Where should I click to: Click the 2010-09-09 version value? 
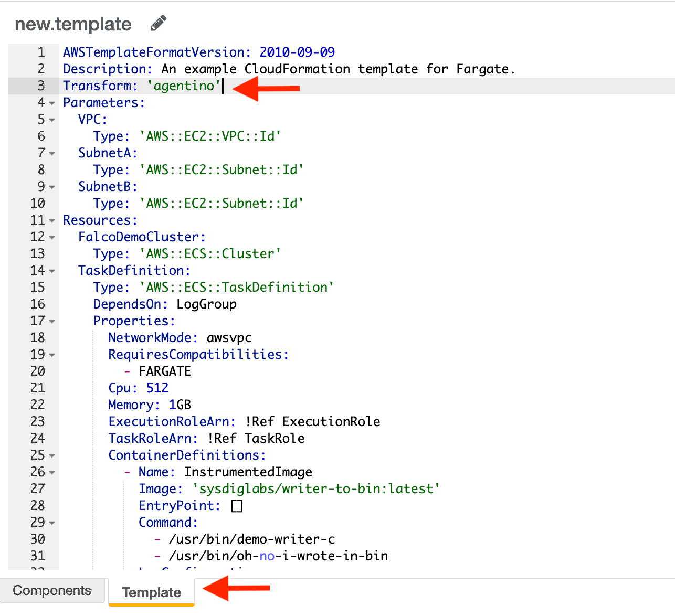click(297, 52)
